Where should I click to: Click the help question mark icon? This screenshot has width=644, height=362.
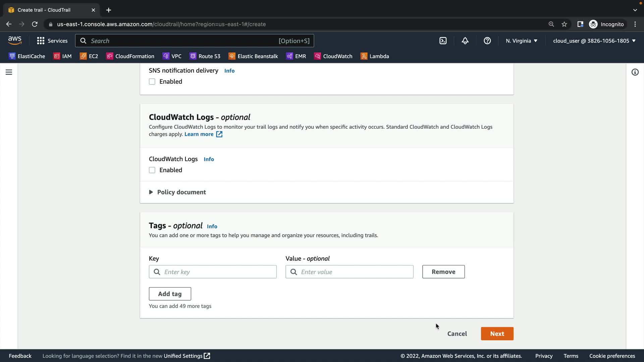pos(487,41)
